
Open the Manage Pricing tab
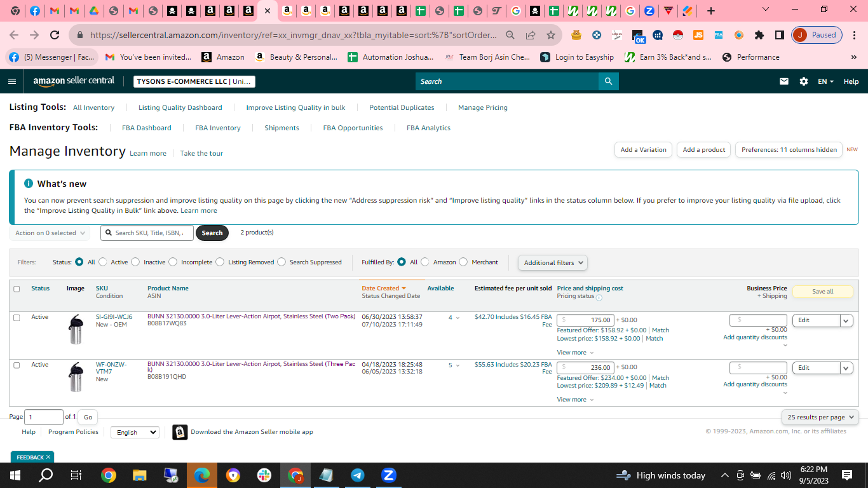pyautogui.click(x=483, y=107)
